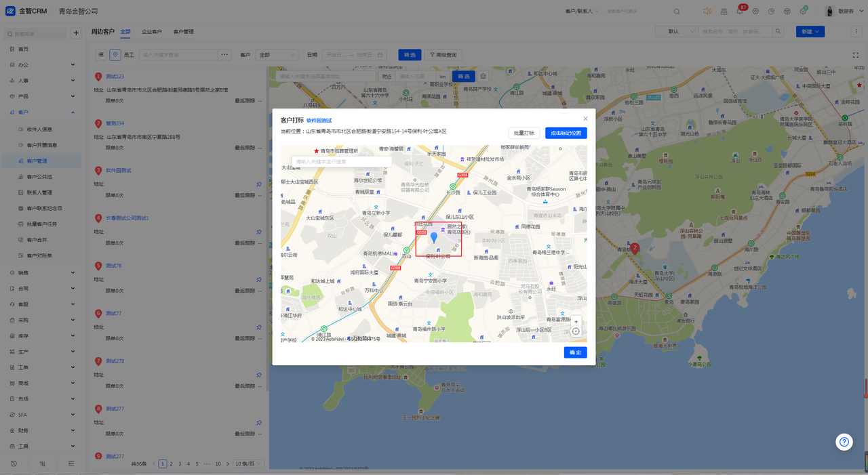Screen dimensions: 868x475
Task: Open 客户公共池 in the sidebar
Action: click(39, 177)
